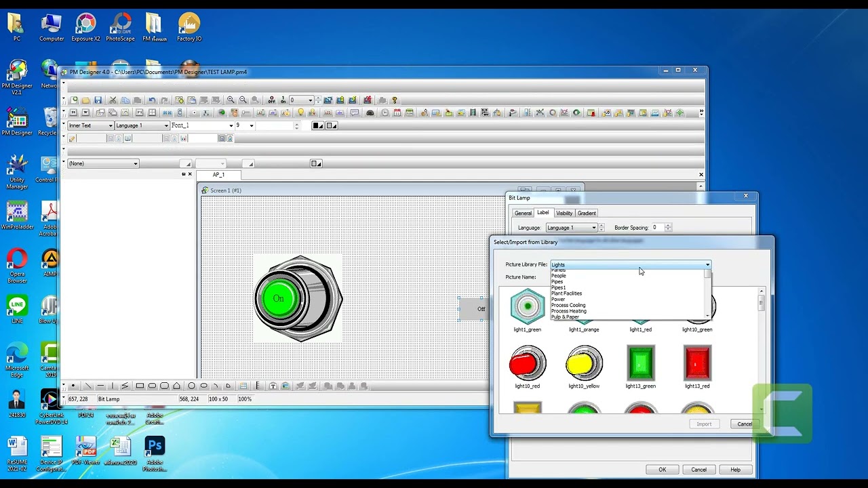Image resolution: width=868 pixels, height=488 pixels.
Task: Insert a bit lamp using the light bulb icon
Action: [x=301, y=113]
